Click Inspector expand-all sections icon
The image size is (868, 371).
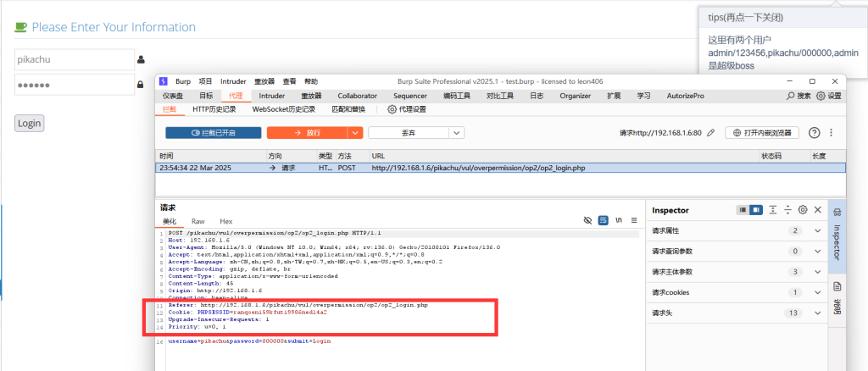773,210
